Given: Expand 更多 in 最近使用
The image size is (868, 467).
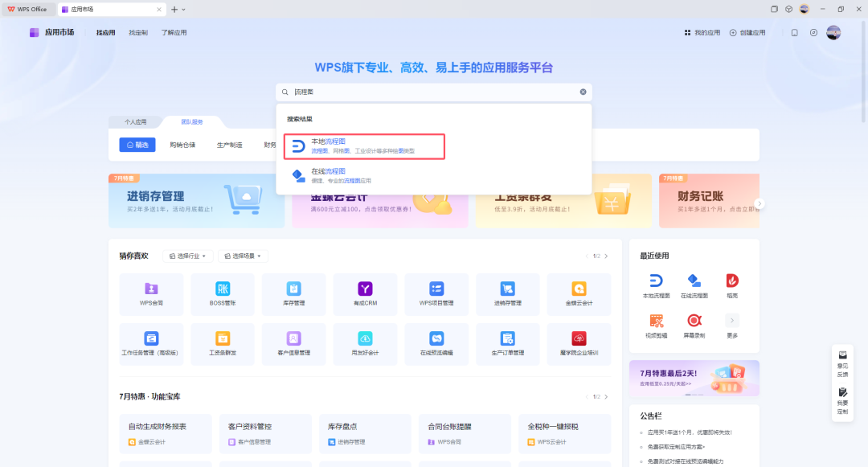Looking at the screenshot, I should click(732, 326).
